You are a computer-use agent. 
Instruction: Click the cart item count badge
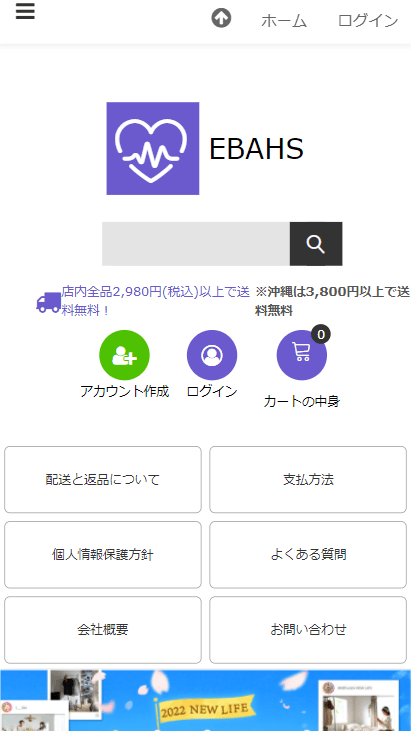(x=321, y=334)
